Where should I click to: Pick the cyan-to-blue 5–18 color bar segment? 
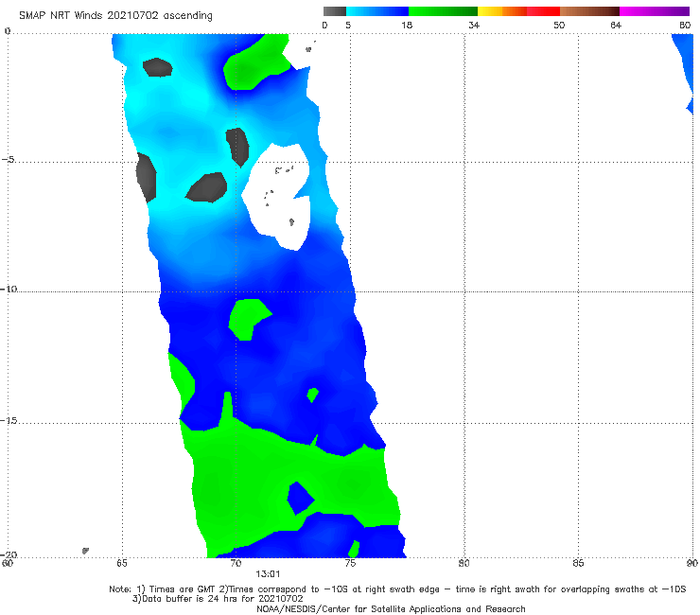coord(377,11)
